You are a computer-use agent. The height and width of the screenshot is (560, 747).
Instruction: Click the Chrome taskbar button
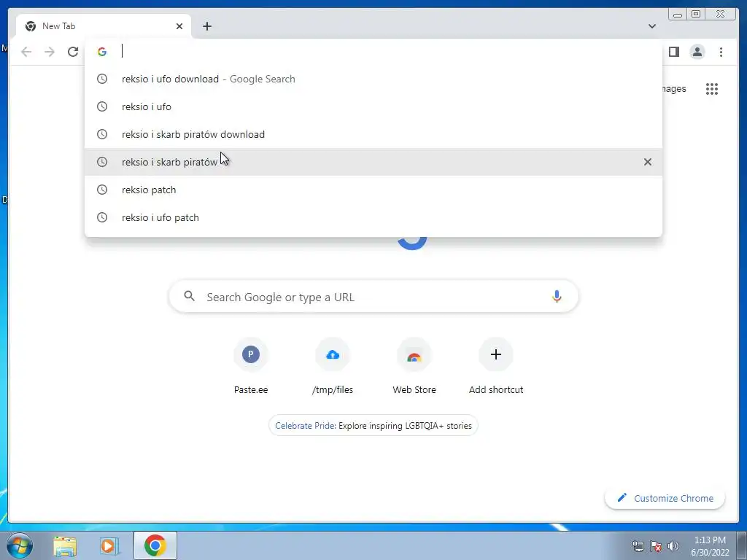(x=155, y=545)
